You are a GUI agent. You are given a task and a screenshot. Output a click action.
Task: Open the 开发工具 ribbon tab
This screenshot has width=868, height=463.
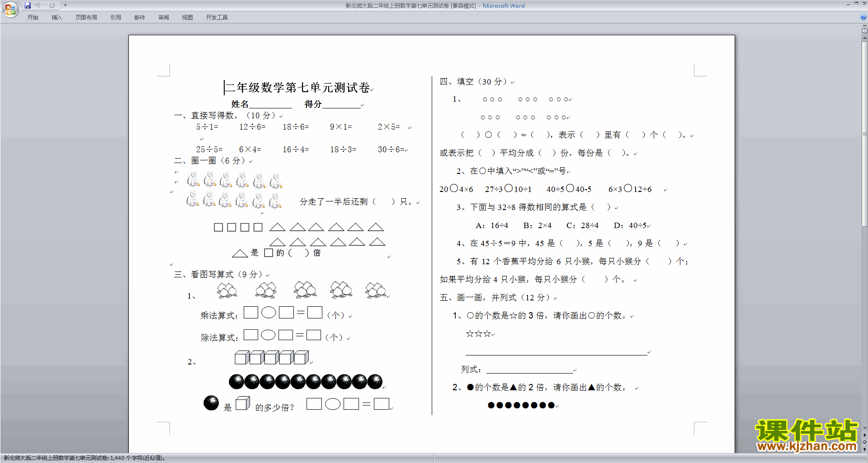click(x=217, y=18)
